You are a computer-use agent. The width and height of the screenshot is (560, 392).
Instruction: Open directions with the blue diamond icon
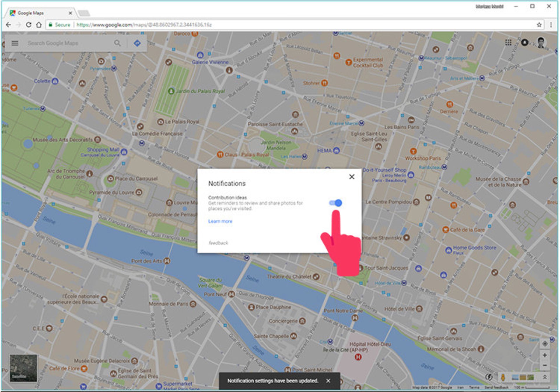[x=137, y=43]
